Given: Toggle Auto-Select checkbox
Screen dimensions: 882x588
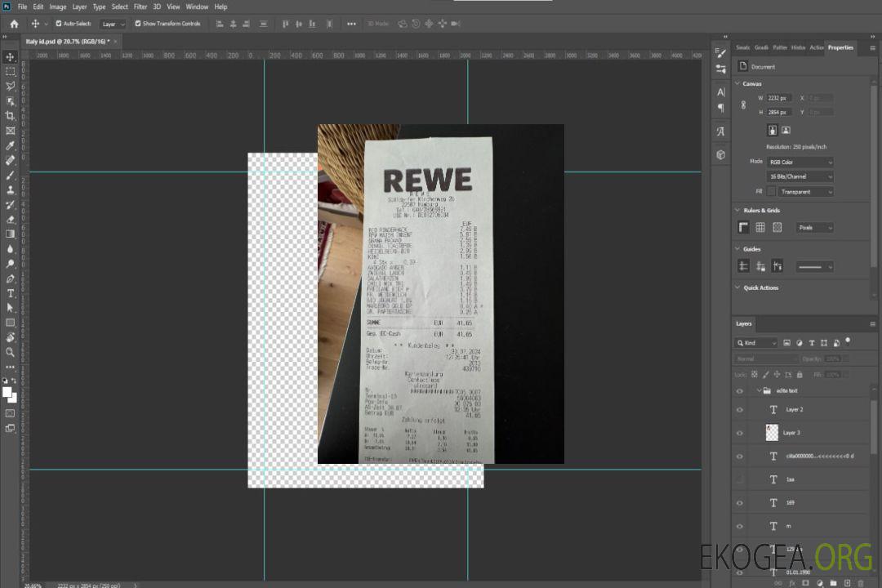Looking at the screenshot, I should [59, 24].
